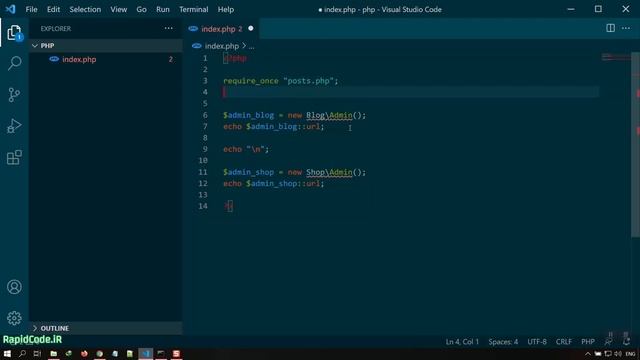Expand breadcrumb symbols after index.php
Image resolution: width=640 pixels, height=360 pixels.
(251, 46)
